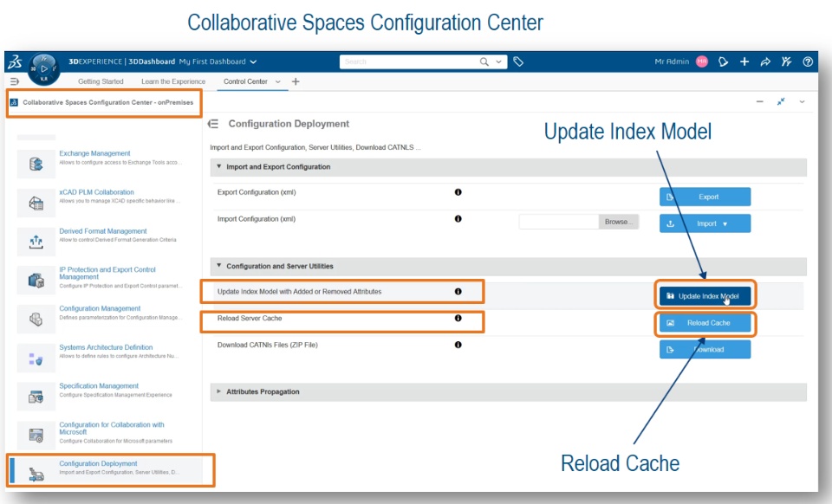Screen dimensions: 832x504
Task: Open Configuration Management
Action: (100, 308)
